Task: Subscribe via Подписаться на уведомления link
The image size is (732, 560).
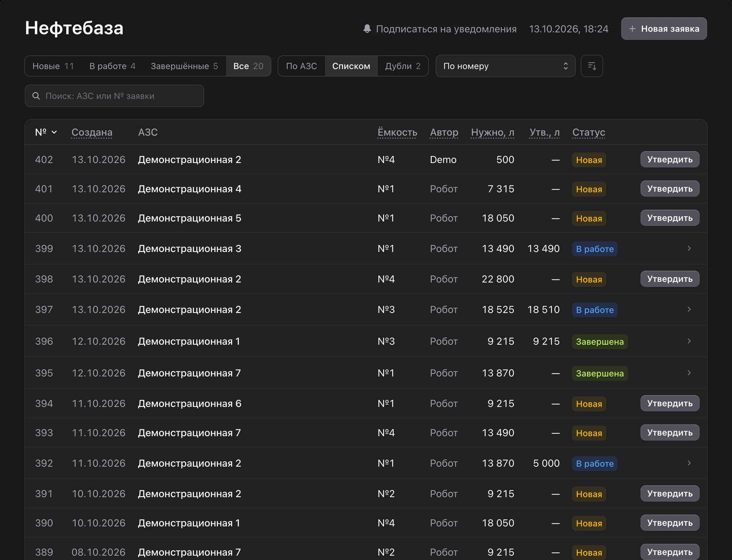Action: click(x=446, y=29)
